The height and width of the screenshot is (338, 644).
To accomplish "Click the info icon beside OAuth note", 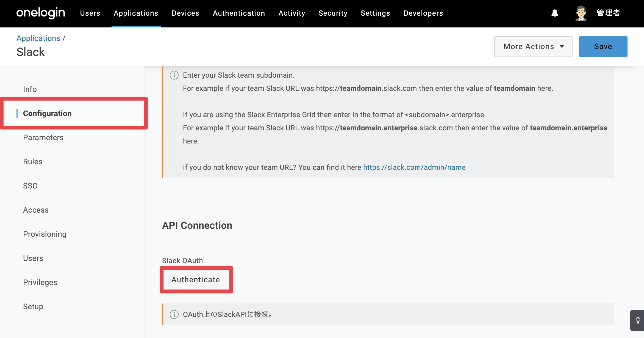I will 174,314.
